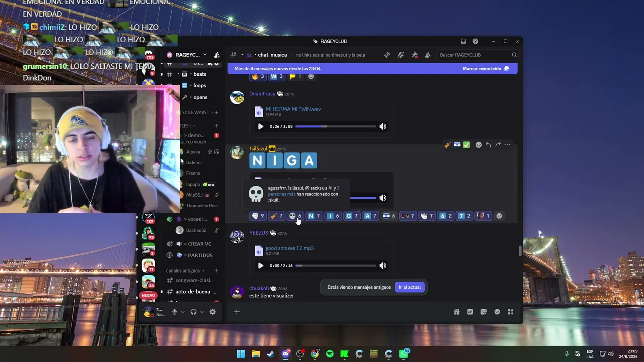
Task: Open the good smokes 1.2.mp3 file link
Action: click(x=290, y=248)
